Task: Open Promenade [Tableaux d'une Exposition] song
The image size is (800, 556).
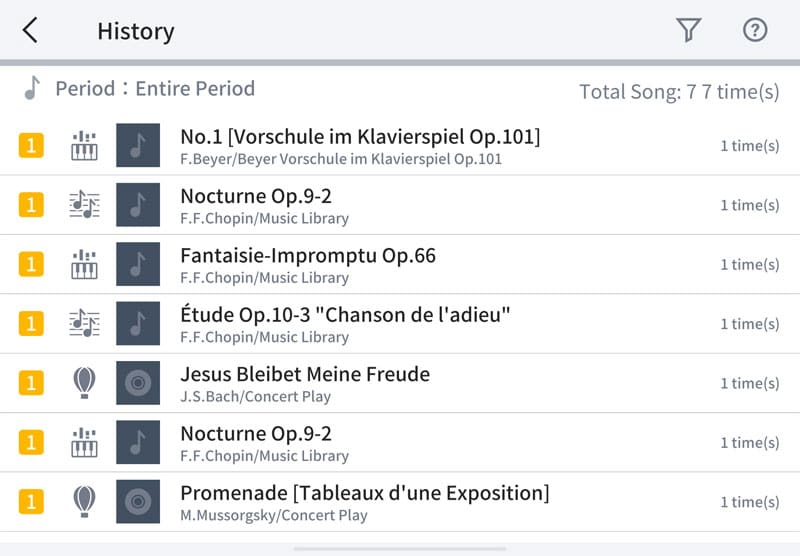Action: 364,493
